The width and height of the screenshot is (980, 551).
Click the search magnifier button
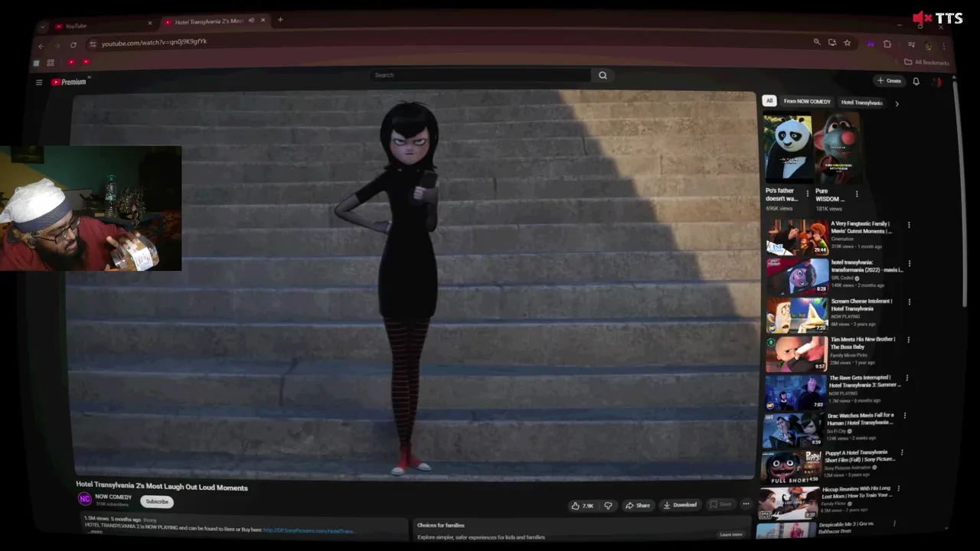[603, 75]
